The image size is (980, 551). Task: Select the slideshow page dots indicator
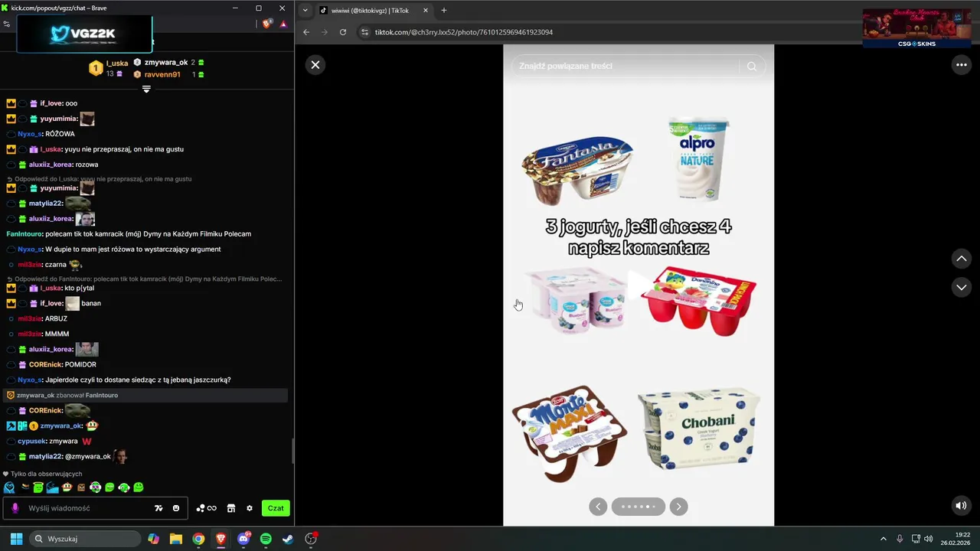[x=638, y=507]
